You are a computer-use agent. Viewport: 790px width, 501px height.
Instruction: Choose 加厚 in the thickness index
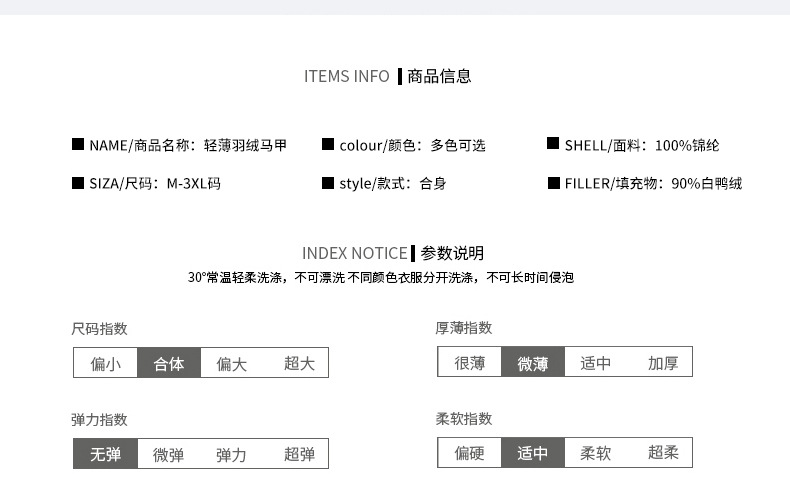(663, 362)
